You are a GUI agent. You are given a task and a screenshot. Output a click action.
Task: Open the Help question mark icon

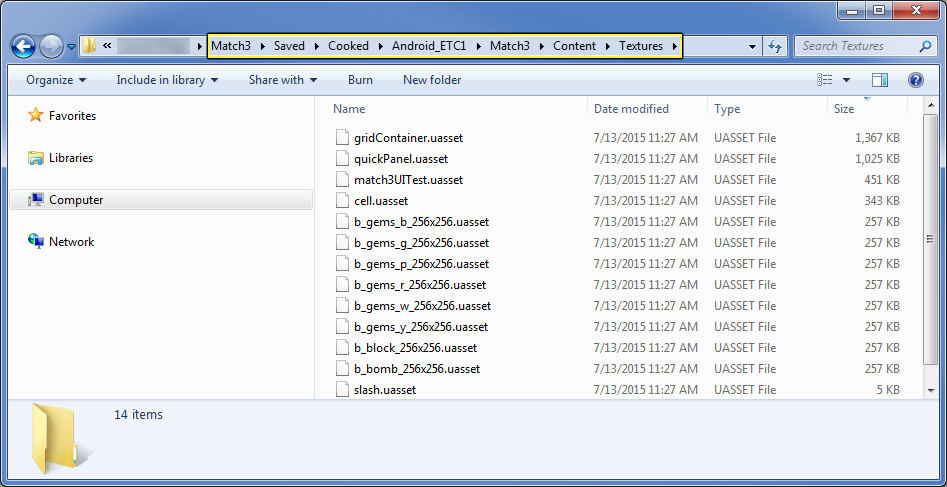pos(916,80)
